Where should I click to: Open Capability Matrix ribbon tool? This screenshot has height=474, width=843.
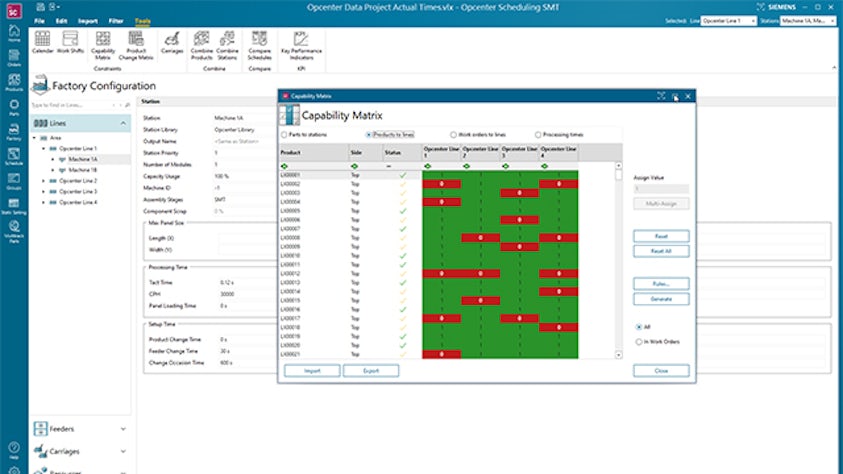click(x=103, y=45)
